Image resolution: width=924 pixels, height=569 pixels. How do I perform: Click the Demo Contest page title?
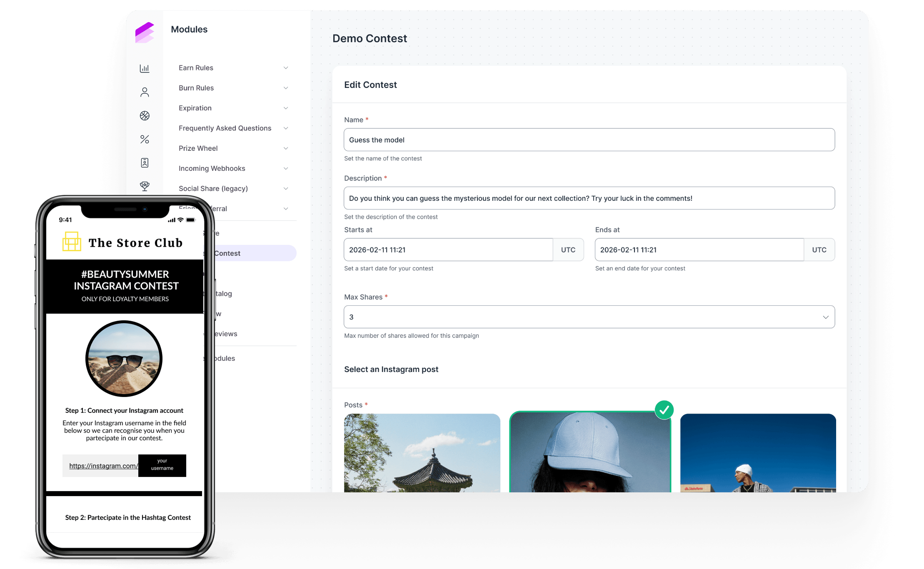(370, 38)
